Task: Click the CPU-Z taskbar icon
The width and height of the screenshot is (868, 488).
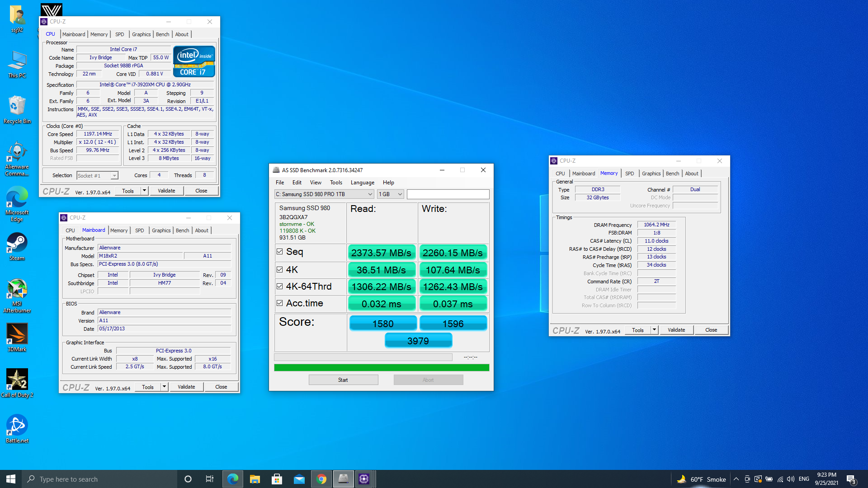Action: pyautogui.click(x=364, y=479)
